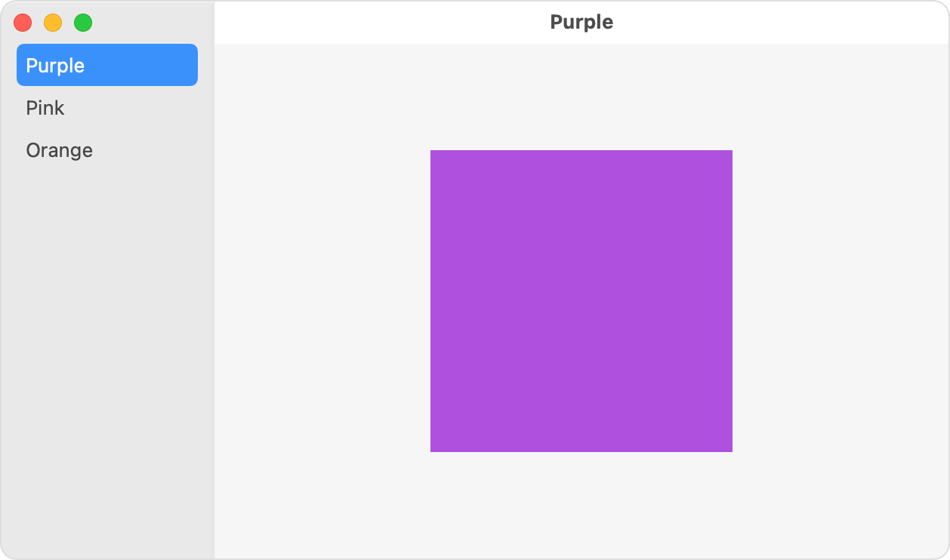Click the Pink label text
The width and height of the screenshot is (950, 560).
click(x=45, y=108)
